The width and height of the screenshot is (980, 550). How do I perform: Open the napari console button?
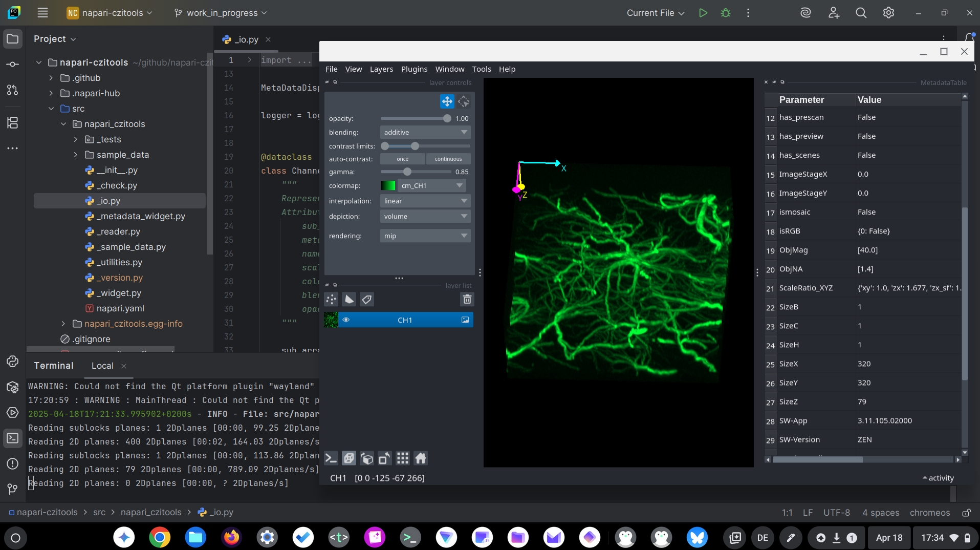click(x=331, y=458)
